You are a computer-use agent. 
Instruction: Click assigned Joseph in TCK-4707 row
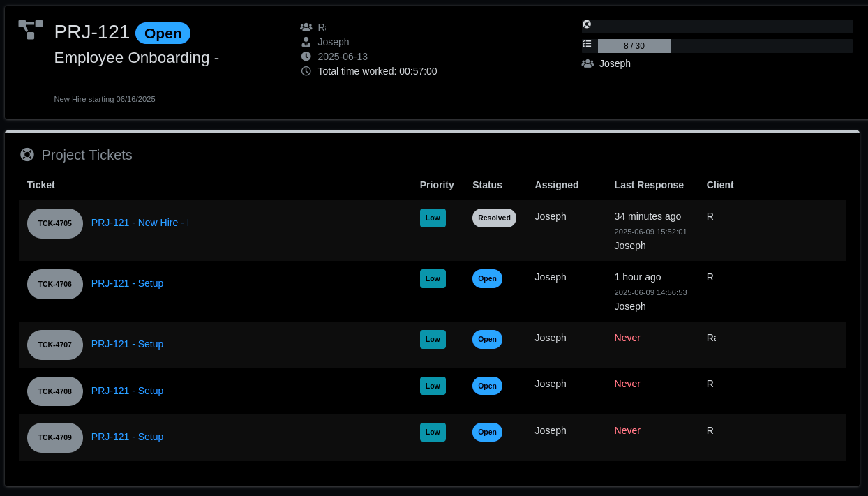551,338
